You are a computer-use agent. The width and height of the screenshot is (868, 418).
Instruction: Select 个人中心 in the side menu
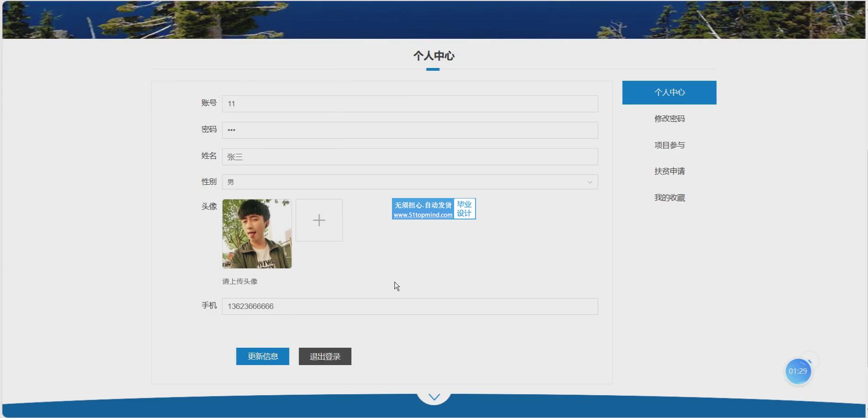coord(669,93)
